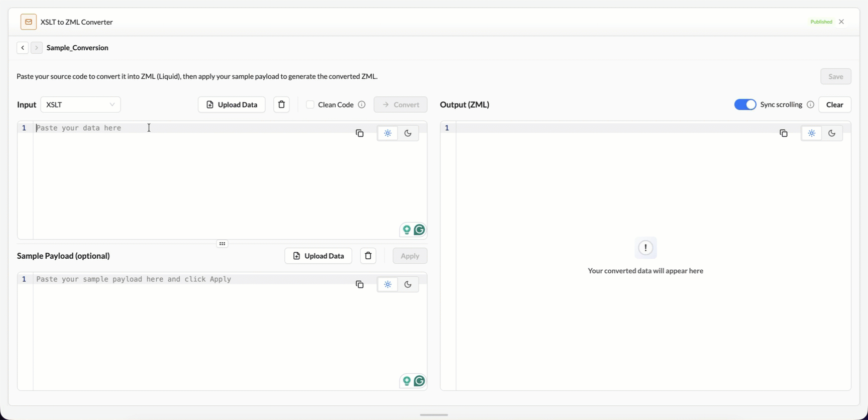Click into the Sample Payload text area

tap(230, 332)
